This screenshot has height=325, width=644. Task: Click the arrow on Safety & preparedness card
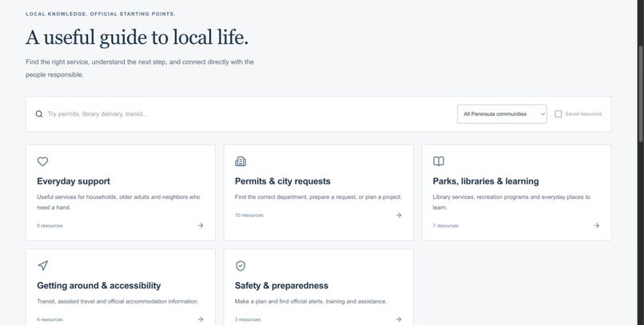coord(399,319)
